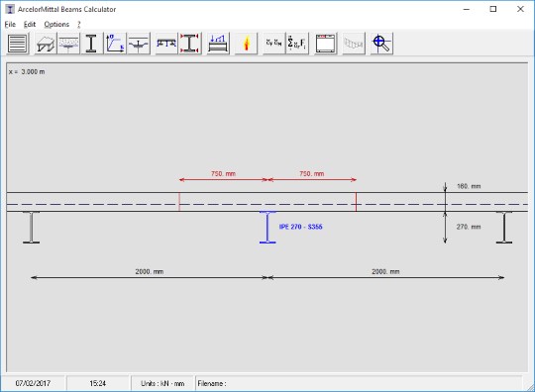Viewport: 535px width, 392px height.
Task: Open the Edit menu
Action: pos(30,24)
